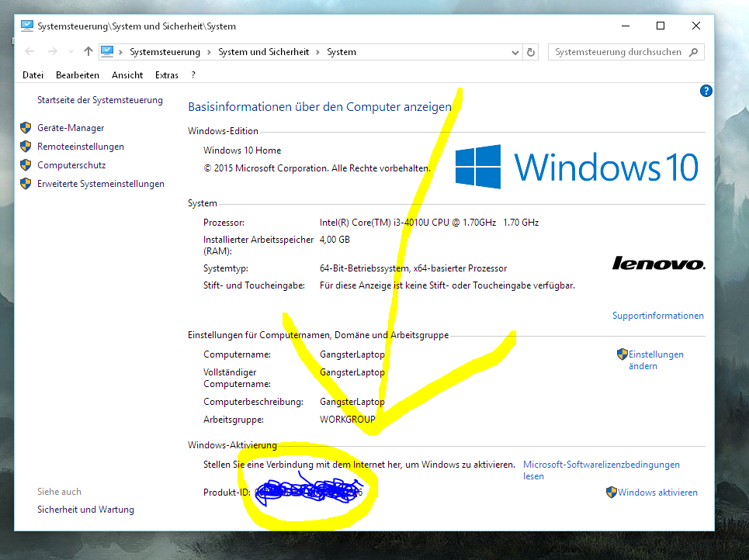
Task: Click shield icon beside Windows aktivieren
Action: point(611,493)
